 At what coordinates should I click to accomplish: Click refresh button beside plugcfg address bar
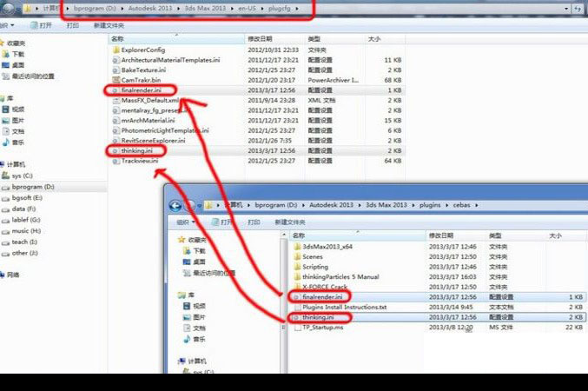(x=578, y=9)
